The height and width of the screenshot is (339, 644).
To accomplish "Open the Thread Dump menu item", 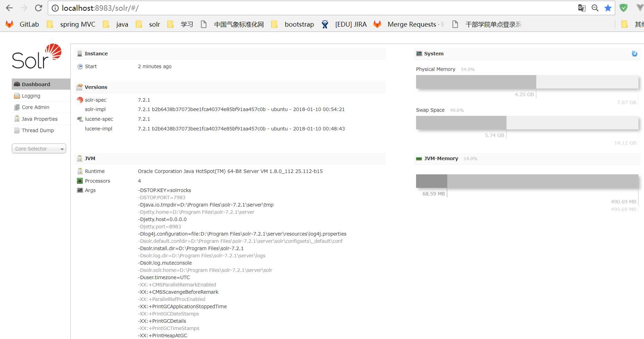I will pyautogui.click(x=41, y=130).
